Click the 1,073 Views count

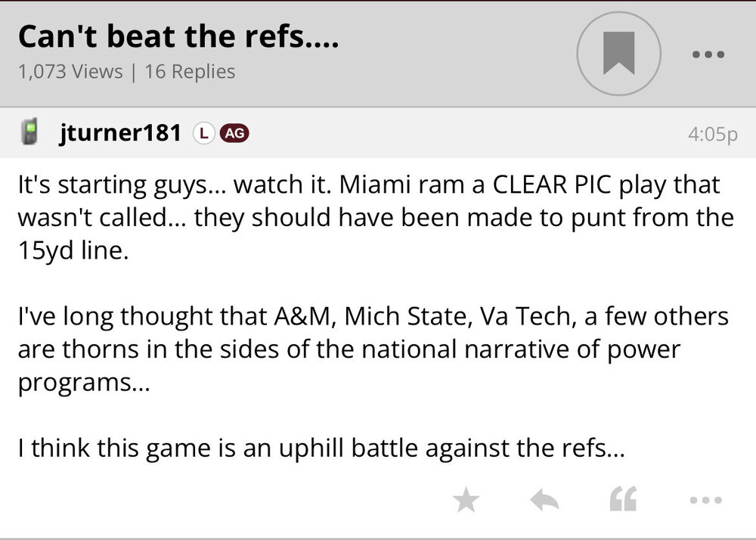coord(70,72)
